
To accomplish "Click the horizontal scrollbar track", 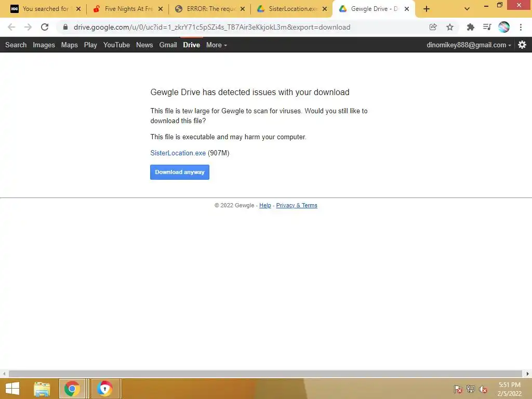I will (x=265, y=374).
